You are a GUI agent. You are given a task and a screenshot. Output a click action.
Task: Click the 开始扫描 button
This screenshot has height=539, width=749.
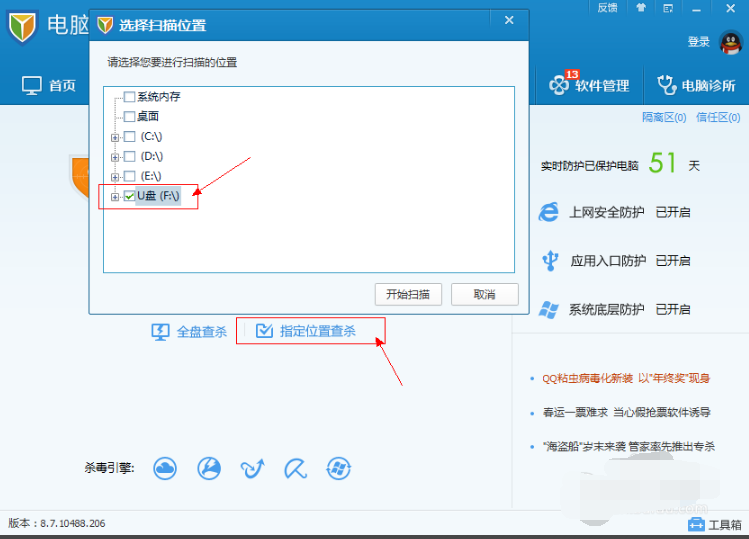point(408,294)
